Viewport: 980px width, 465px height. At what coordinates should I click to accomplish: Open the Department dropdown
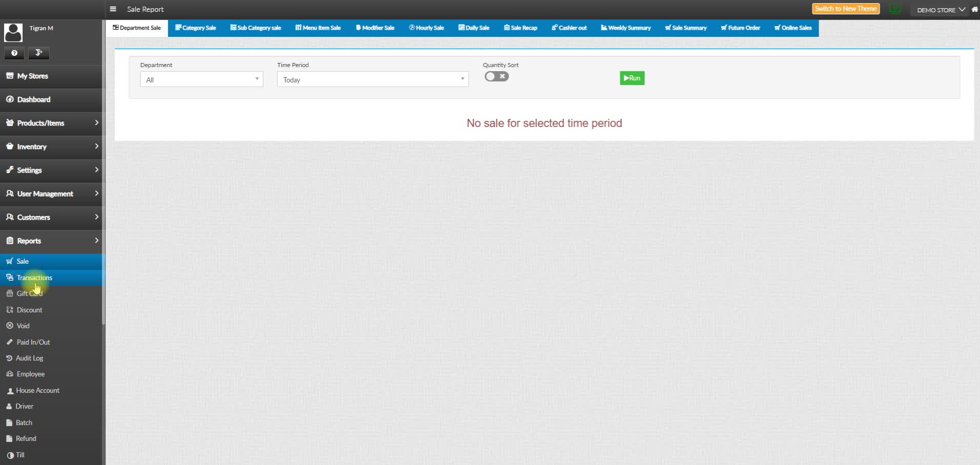[x=201, y=79]
